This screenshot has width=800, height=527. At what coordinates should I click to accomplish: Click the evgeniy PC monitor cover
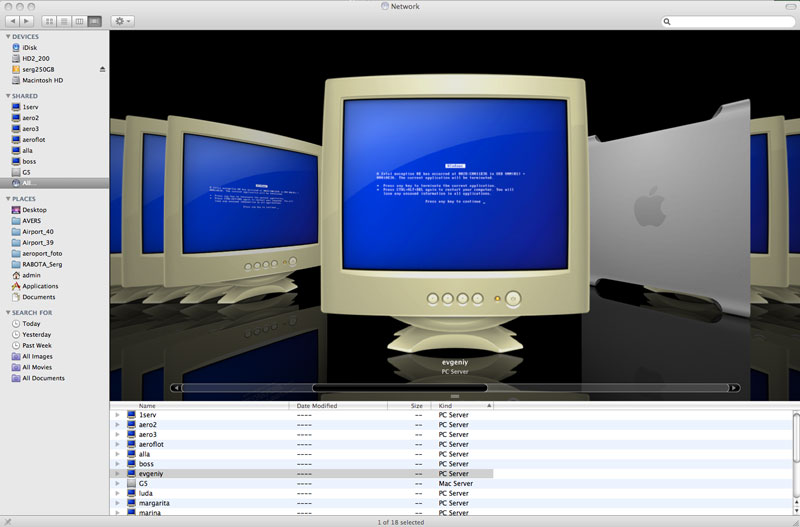455,214
